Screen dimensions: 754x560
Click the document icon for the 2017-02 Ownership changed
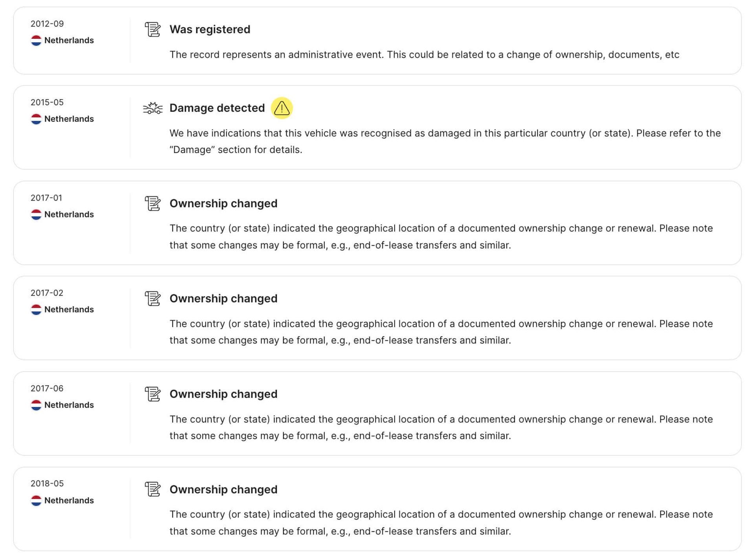point(153,298)
